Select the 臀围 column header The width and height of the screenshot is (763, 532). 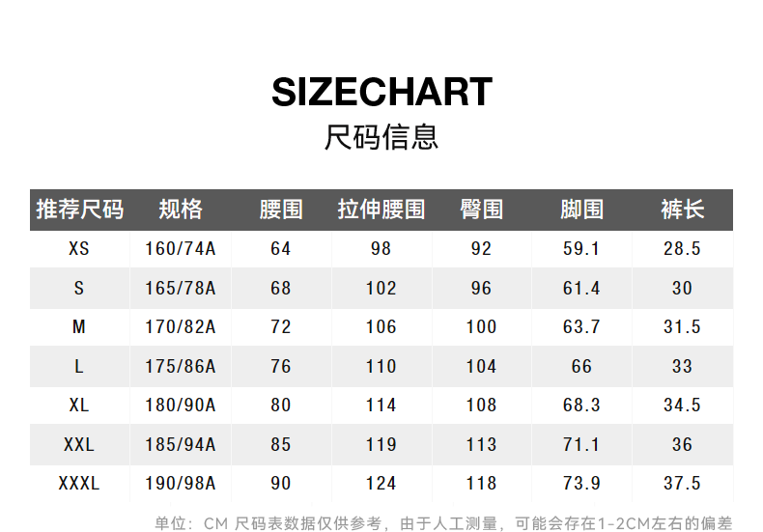tap(482, 210)
